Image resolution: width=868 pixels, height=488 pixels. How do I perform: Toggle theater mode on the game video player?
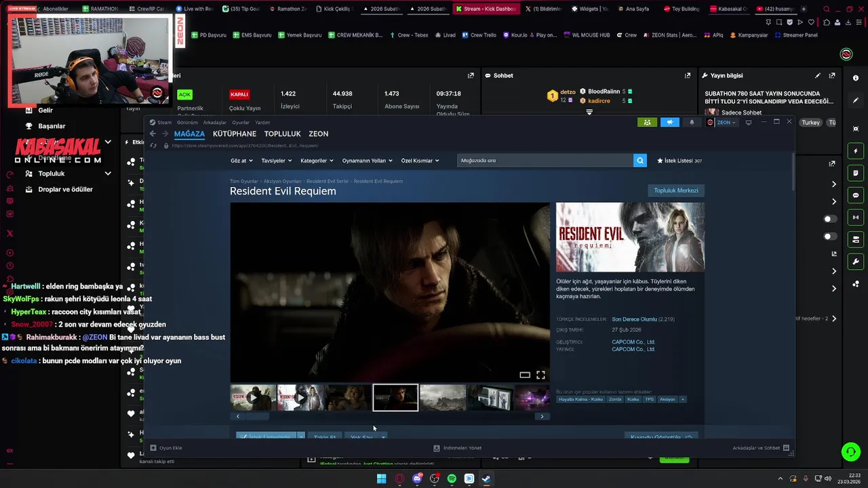click(x=525, y=375)
